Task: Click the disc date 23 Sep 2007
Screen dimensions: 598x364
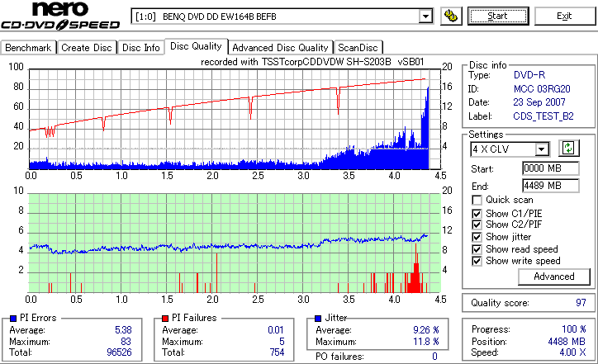Action: (539, 102)
